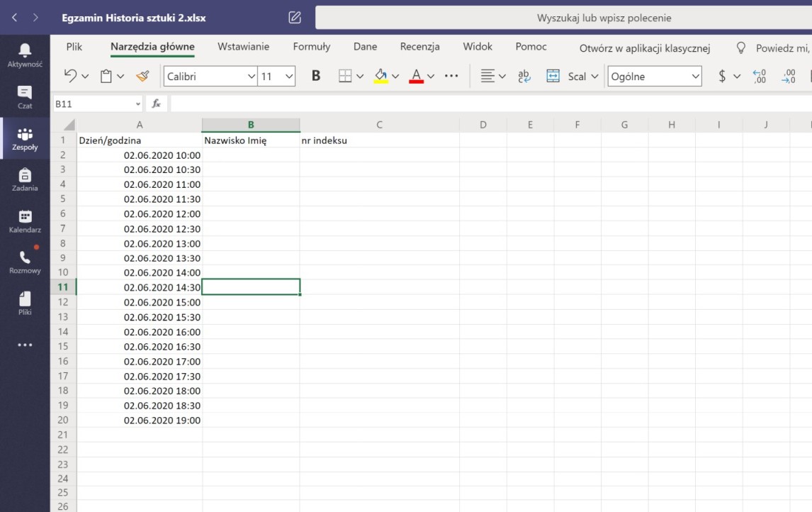Apply red font color
The width and height of the screenshot is (812, 512).
click(x=417, y=76)
